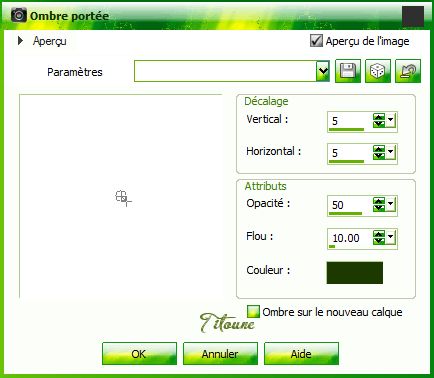
Task: Click the Opacité value field showing 50
Action: (350, 204)
